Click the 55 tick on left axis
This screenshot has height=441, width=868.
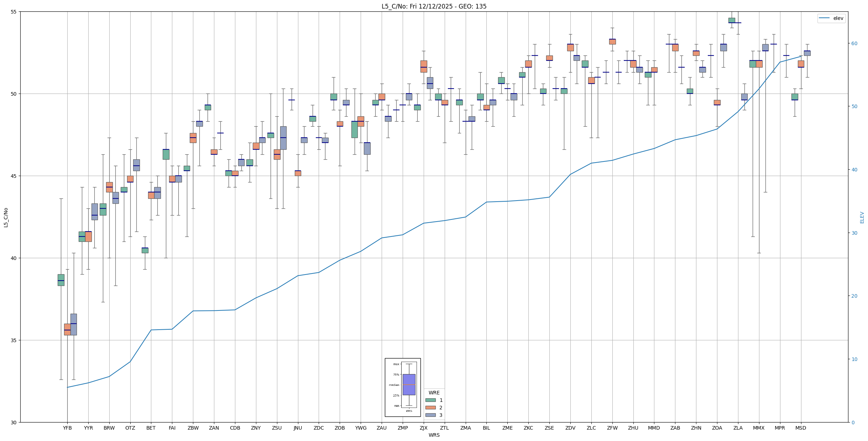coord(14,12)
